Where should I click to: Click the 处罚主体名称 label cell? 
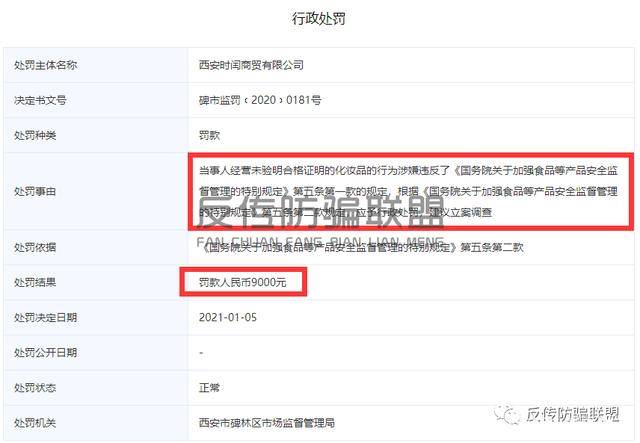tap(96, 65)
